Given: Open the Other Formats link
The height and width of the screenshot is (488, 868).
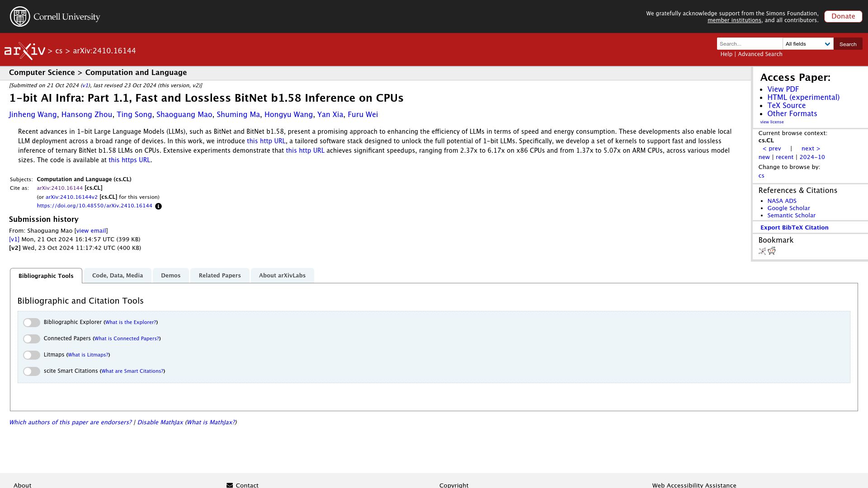Looking at the screenshot, I should (x=792, y=114).
